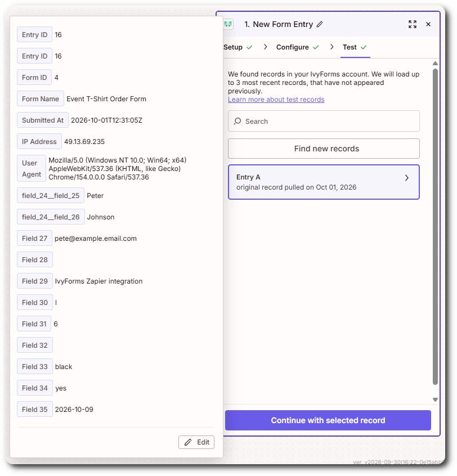
Task: Click the Field 32 label
Action: coord(35,345)
